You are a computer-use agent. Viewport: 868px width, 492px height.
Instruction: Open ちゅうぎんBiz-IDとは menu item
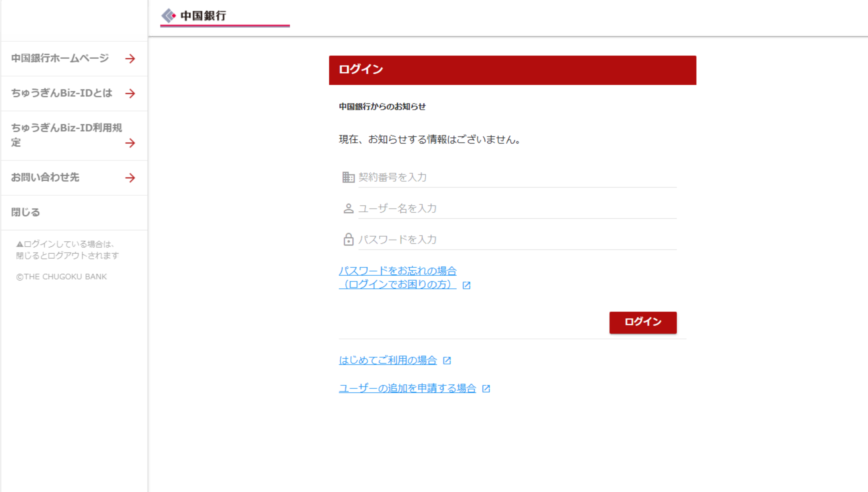pos(74,94)
